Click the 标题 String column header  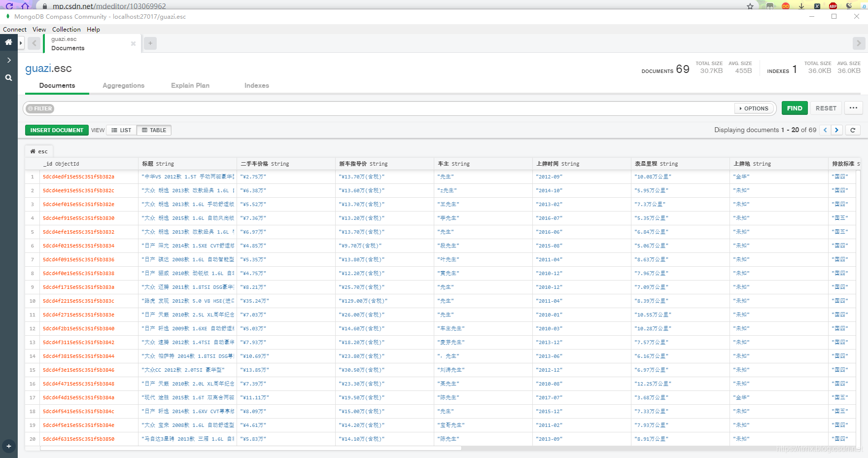pyautogui.click(x=187, y=164)
